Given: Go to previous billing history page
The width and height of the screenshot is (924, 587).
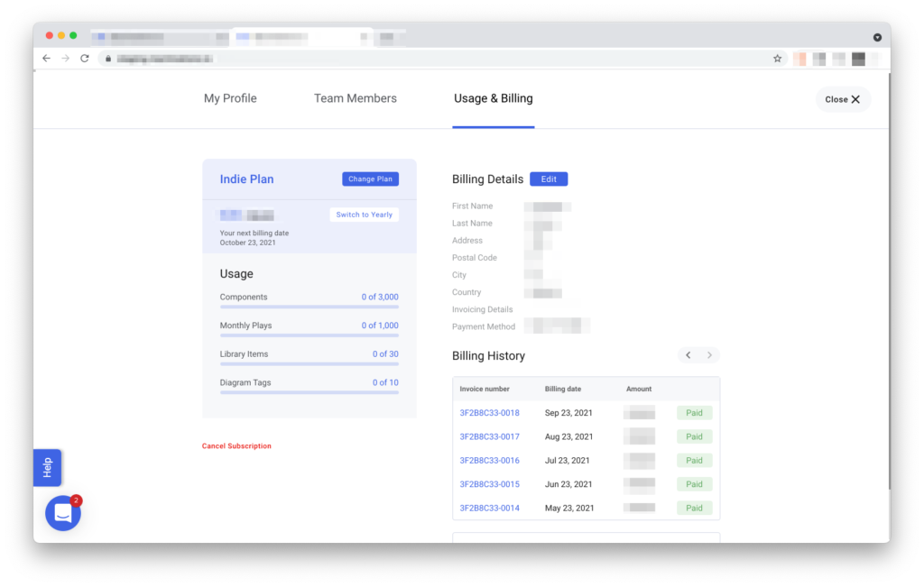Looking at the screenshot, I should [x=688, y=355].
